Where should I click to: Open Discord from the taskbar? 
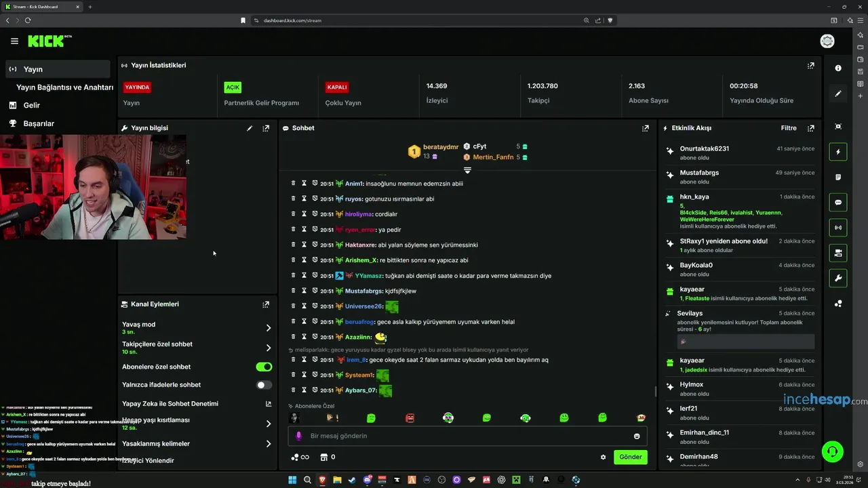(367, 480)
